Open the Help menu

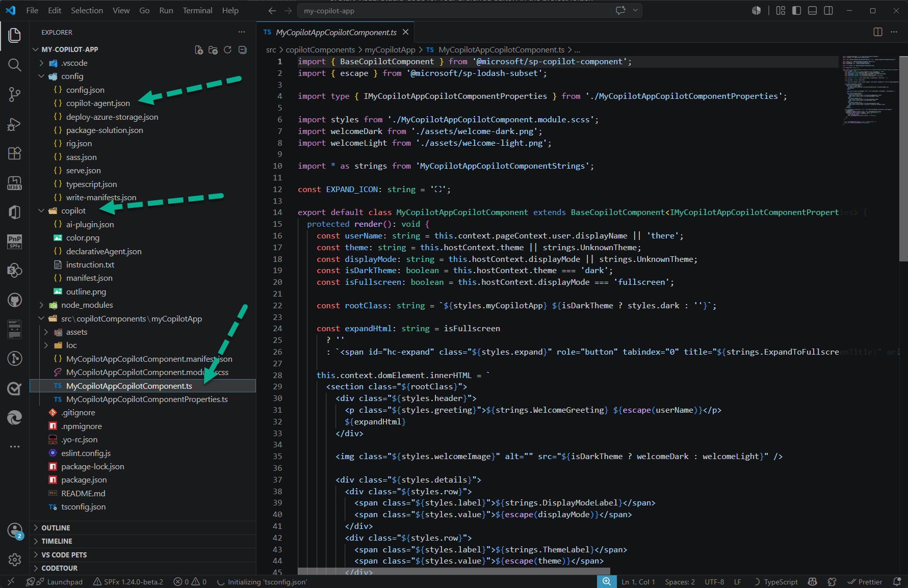[x=230, y=10]
